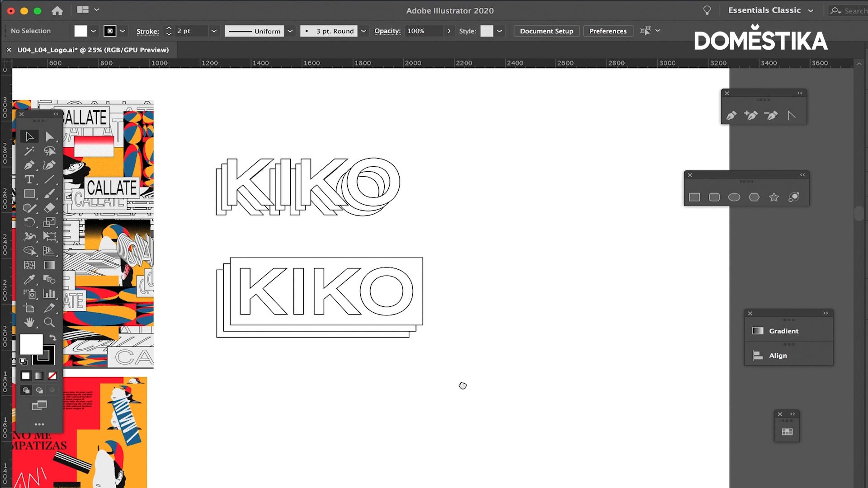Select the Slice tool
Screen dimensions: 868x488
click(49, 308)
